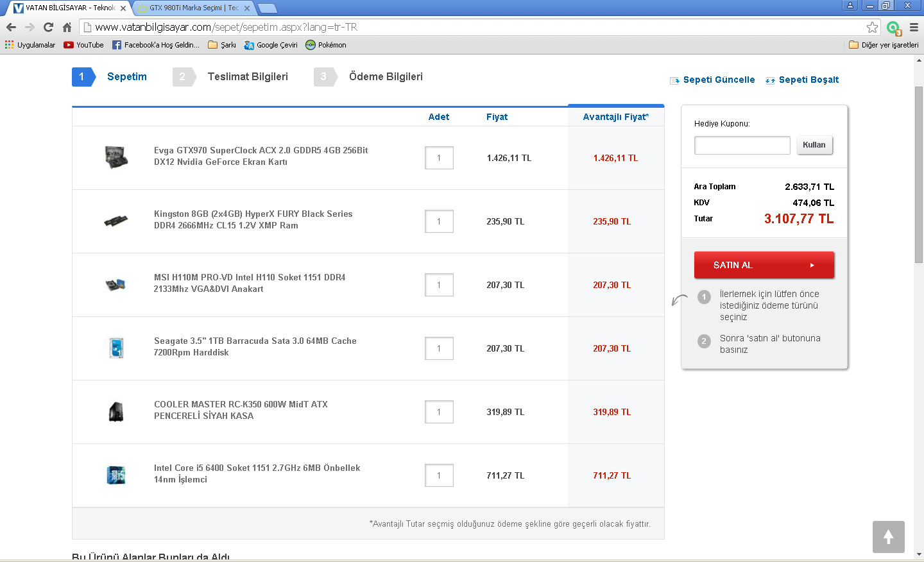Click the quantity field for Kingston RAM
Image resolution: width=924 pixels, height=562 pixels.
pyautogui.click(x=439, y=221)
